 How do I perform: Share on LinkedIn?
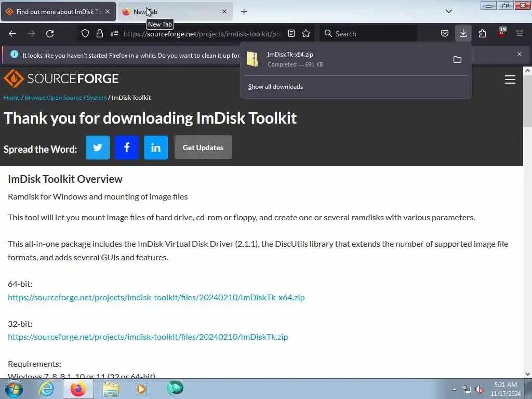156,148
